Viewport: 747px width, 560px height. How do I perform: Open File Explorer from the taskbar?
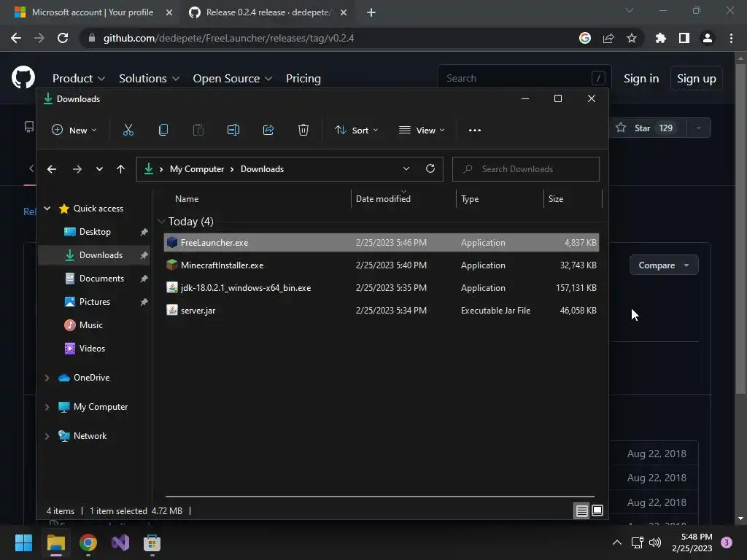[x=55, y=542]
